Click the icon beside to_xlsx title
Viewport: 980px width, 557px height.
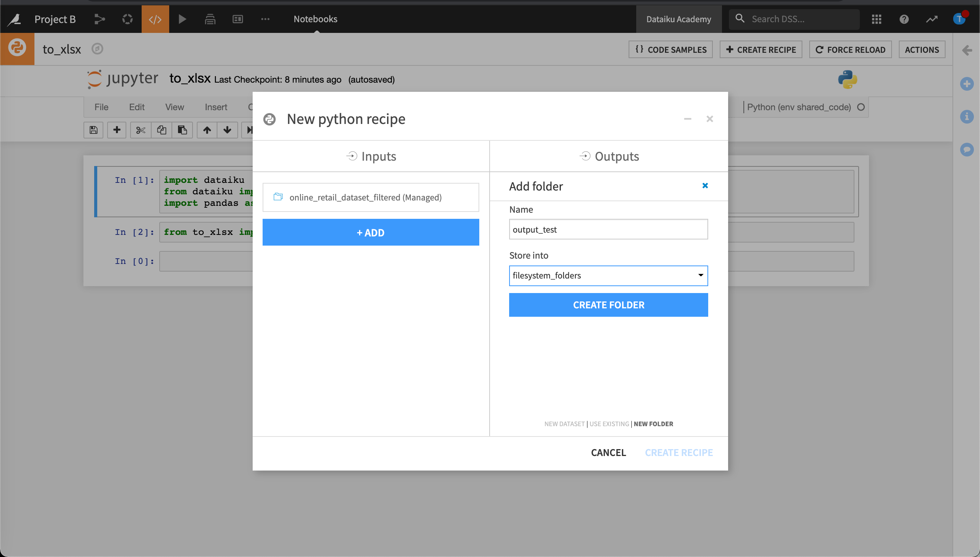[x=97, y=49]
